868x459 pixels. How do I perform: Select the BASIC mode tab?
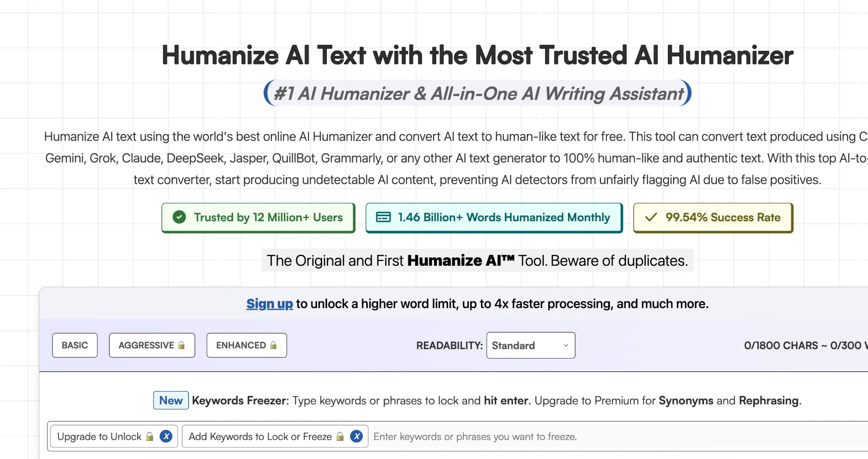click(x=75, y=345)
